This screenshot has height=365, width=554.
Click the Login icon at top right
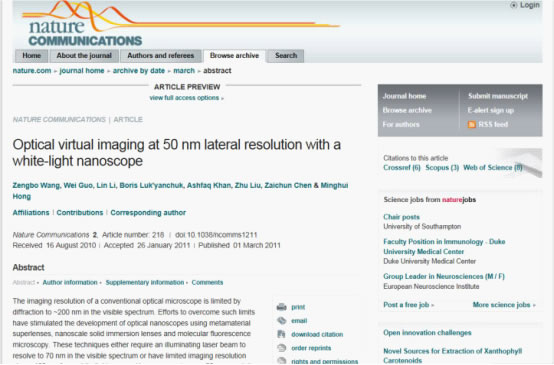[514, 5]
